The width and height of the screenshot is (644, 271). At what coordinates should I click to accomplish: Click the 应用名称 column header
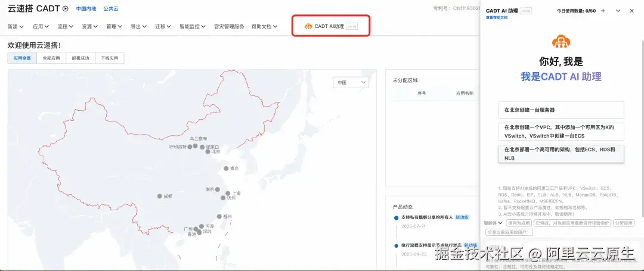[465, 93]
